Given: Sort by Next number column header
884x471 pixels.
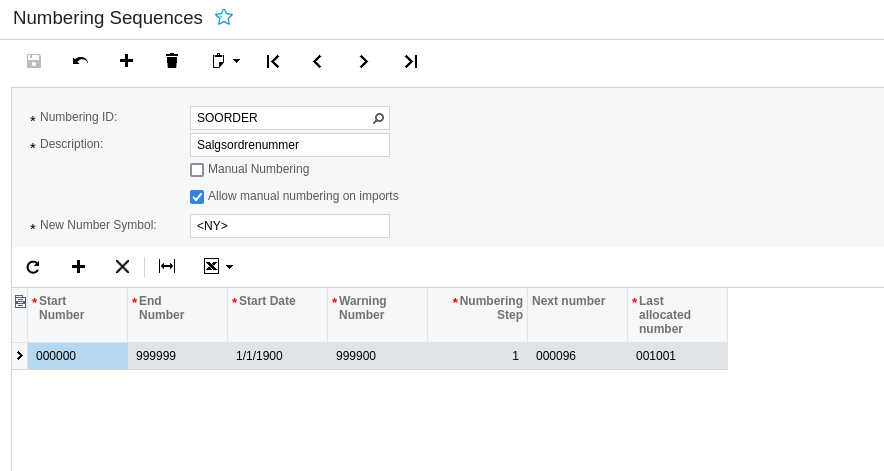Looking at the screenshot, I should point(577,315).
